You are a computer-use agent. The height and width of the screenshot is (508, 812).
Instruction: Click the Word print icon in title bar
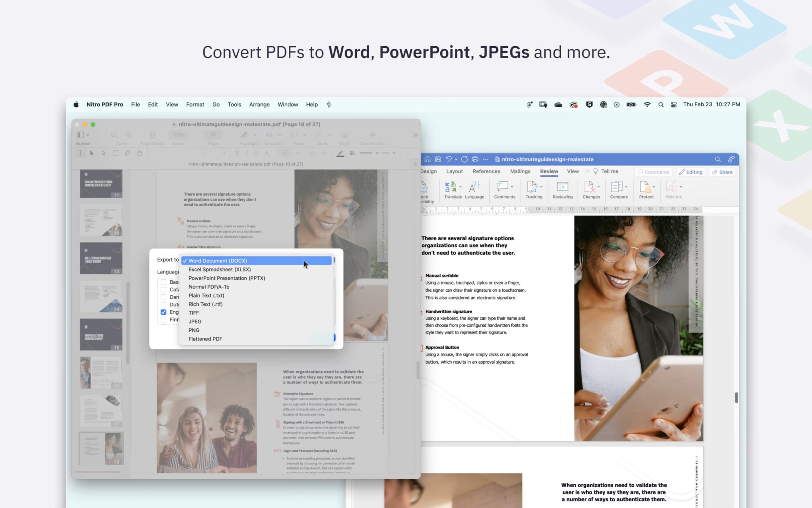coord(475,159)
